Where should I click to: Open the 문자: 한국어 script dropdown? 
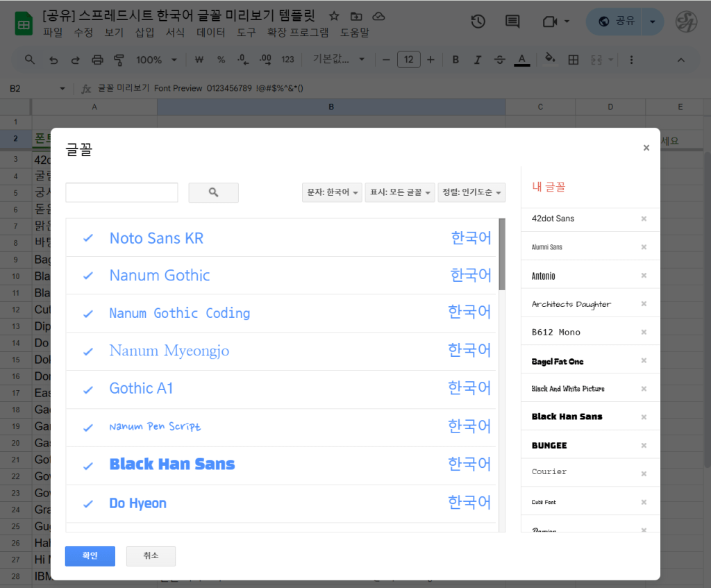(333, 192)
